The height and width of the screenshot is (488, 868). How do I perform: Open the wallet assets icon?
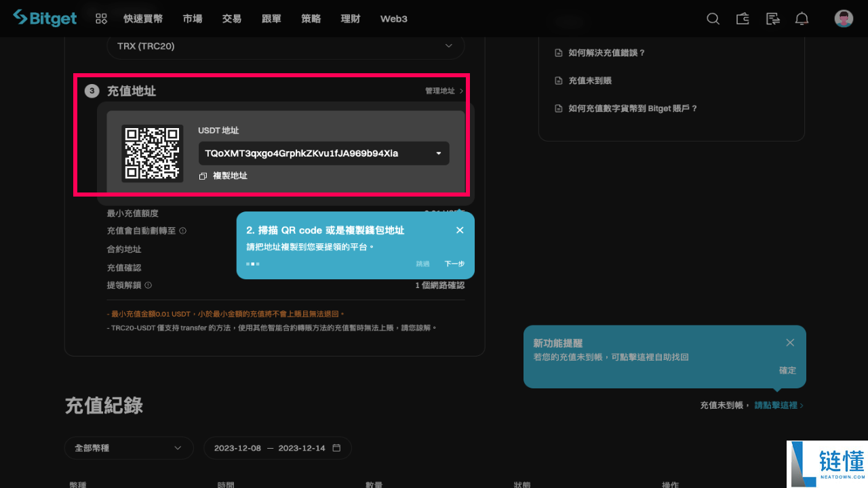[743, 19]
